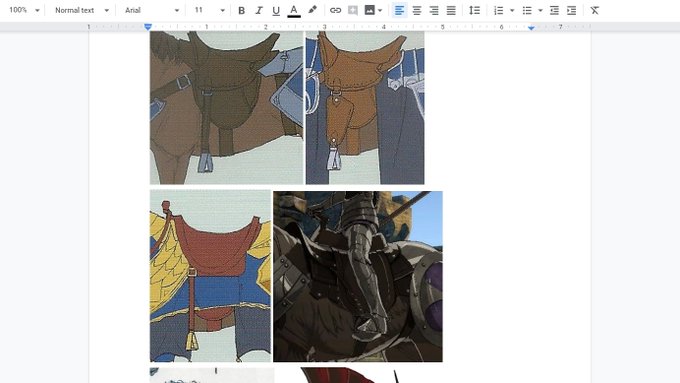Open bulleted list style dropdown
This screenshot has width=680, height=383.
[540, 10]
